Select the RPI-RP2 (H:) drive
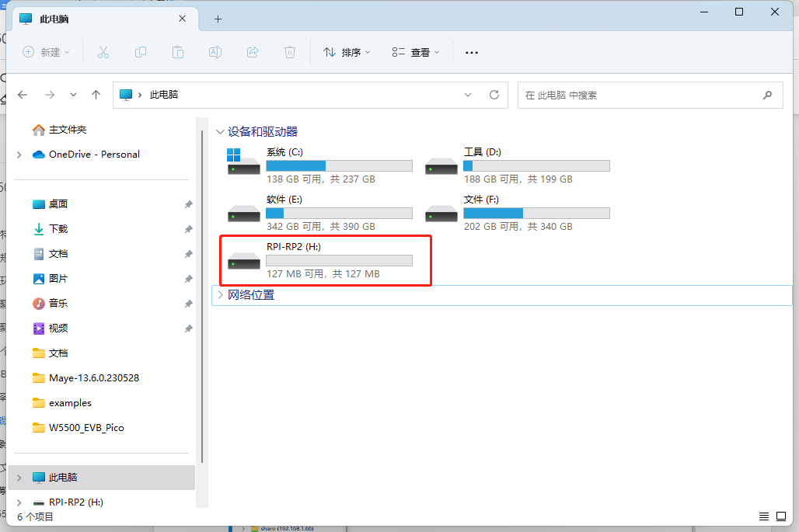Image resolution: width=799 pixels, height=532 pixels. pyautogui.click(x=325, y=260)
